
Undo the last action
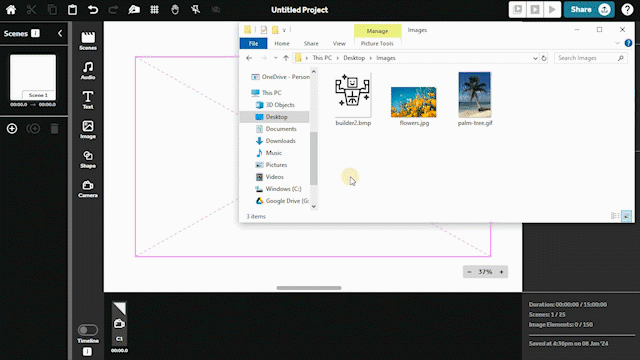tap(93, 9)
